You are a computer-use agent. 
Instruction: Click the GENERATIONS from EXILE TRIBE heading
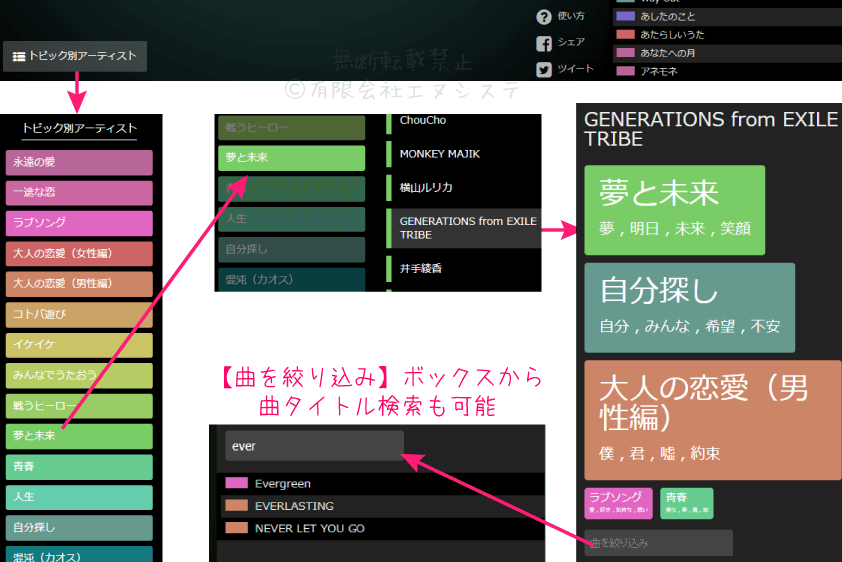[x=710, y=129]
